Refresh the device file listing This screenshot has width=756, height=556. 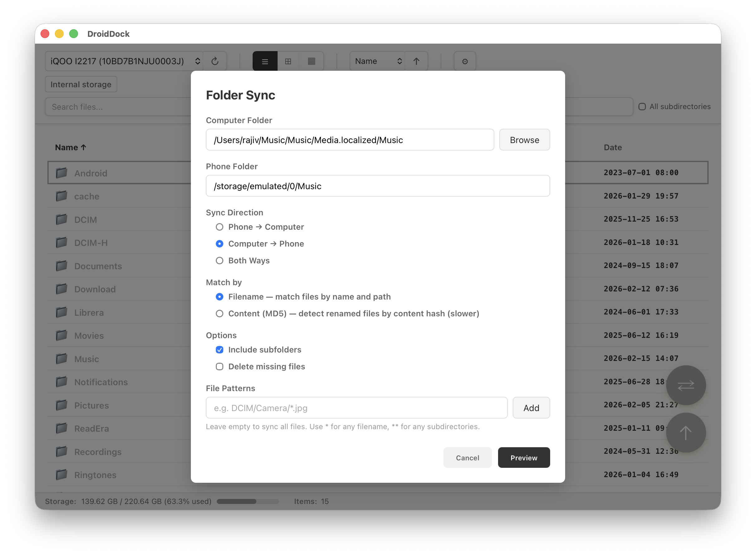tap(215, 61)
